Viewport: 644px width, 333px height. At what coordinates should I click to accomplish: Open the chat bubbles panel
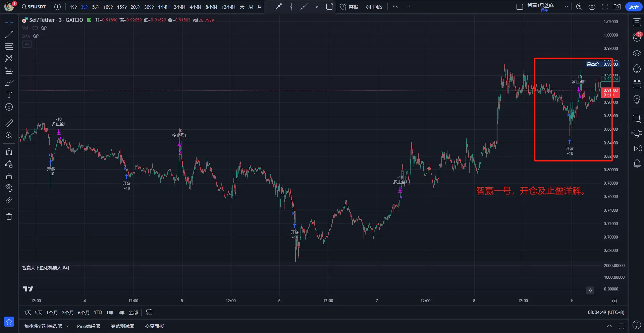(x=637, y=119)
